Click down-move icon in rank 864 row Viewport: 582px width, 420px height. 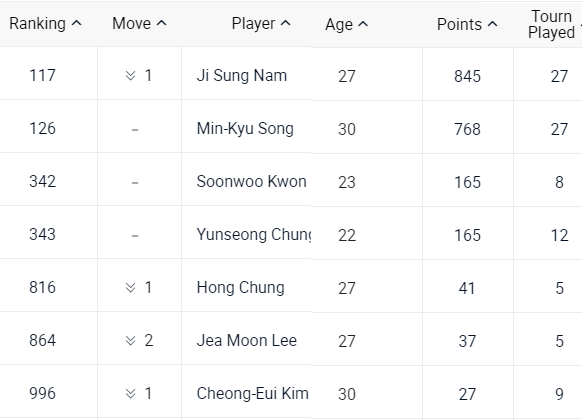tap(130, 341)
